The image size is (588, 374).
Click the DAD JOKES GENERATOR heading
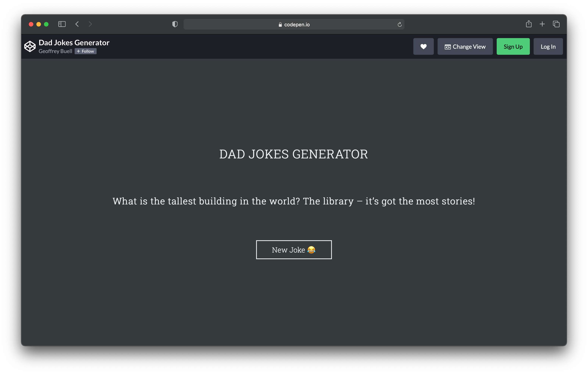[x=294, y=154]
